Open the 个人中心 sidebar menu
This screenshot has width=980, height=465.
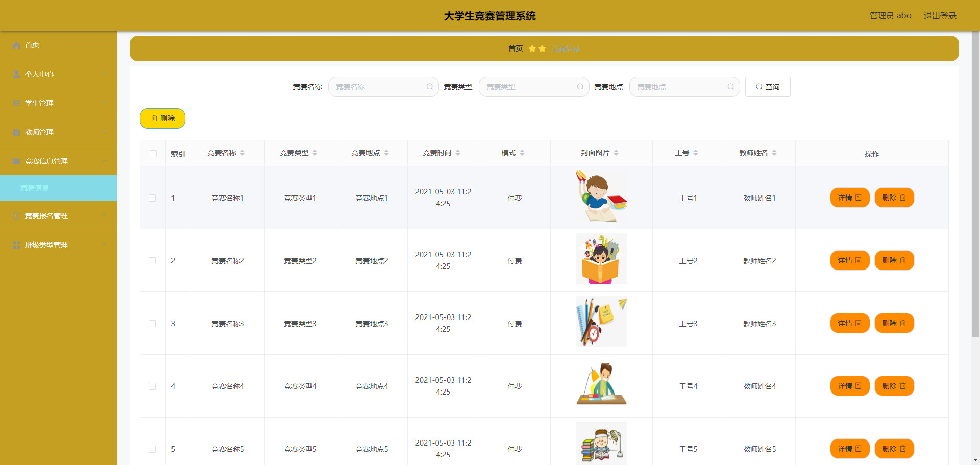tap(59, 74)
